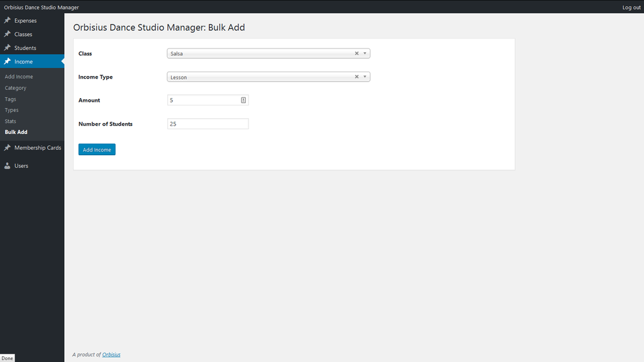Open the Salsa class combo box

[268, 53]
